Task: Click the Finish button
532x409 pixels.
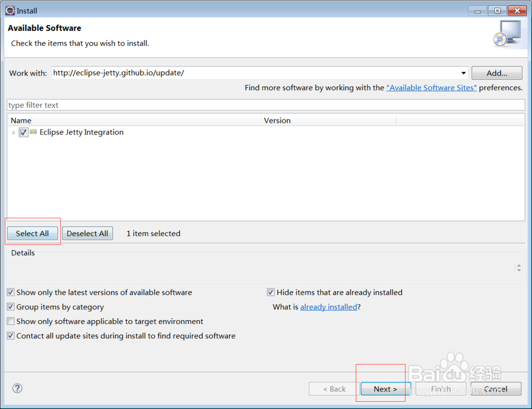Action: (440, 389)
